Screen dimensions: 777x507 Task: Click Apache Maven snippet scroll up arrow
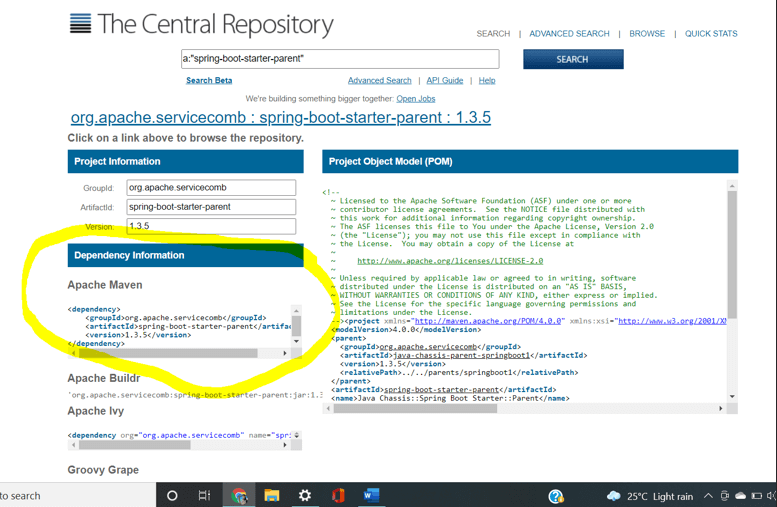(296, 311)
